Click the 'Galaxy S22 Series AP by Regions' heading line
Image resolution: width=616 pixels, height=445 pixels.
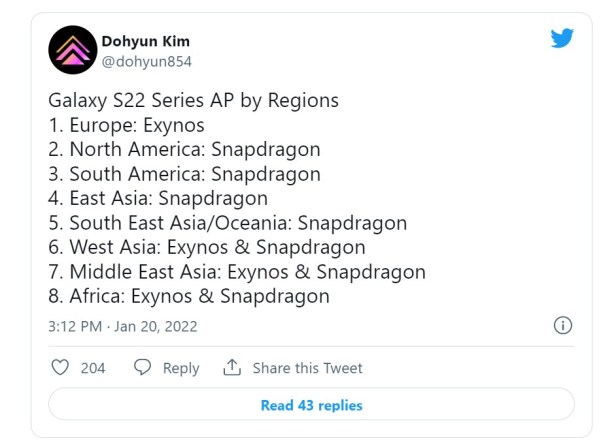point(193,101)
